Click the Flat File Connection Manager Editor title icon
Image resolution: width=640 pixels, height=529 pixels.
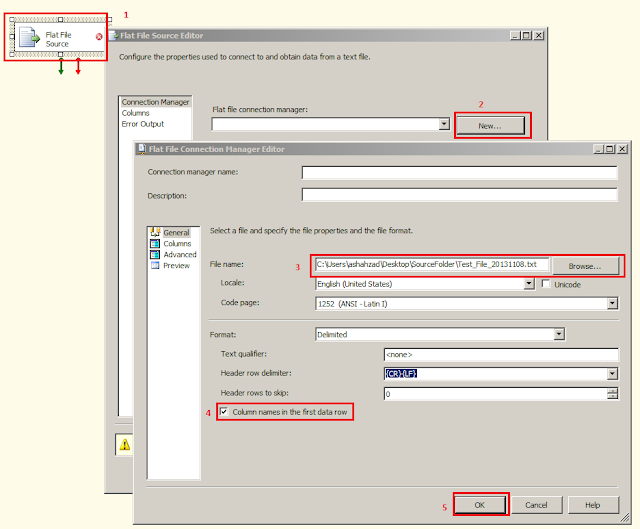tap(142, 149)
